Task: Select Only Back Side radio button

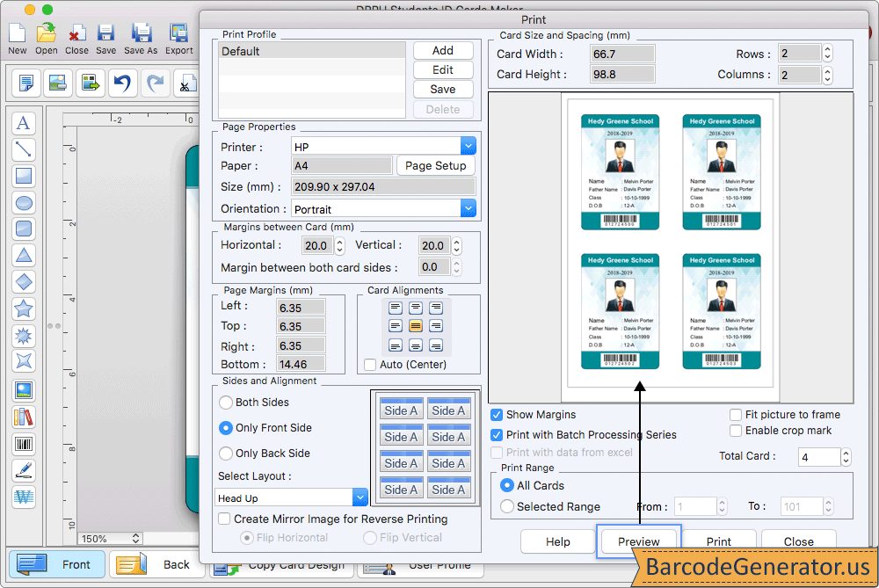Action: tap(225, 454)
